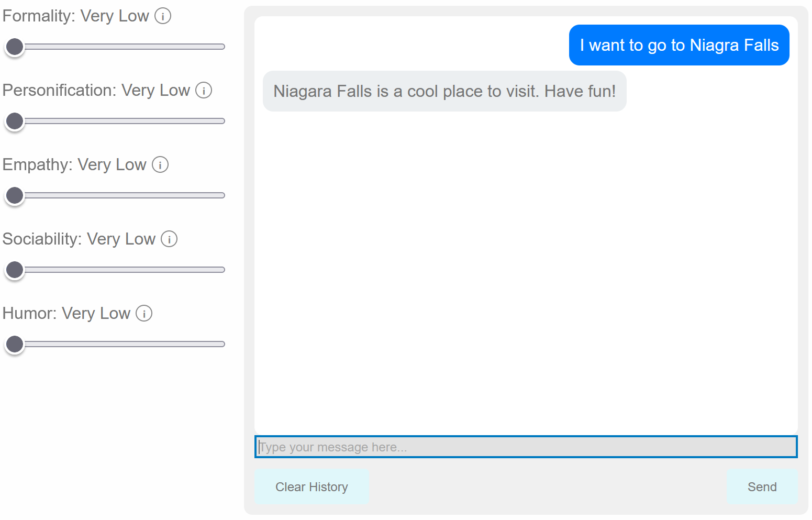
Task: Select the Niagara Falls reply bubble
Action: tap(444, 91)
